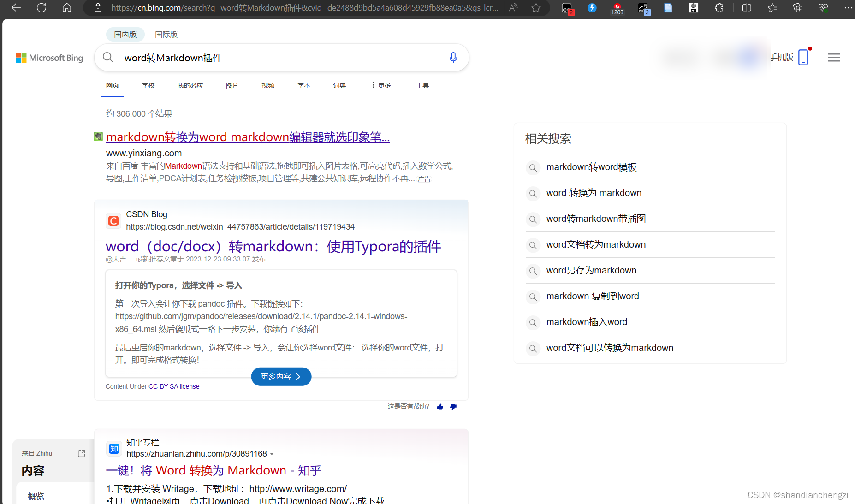This screenshot has height=504, width=855.
Task: View site info via the lock icon
Action: [x=98, y=8]
